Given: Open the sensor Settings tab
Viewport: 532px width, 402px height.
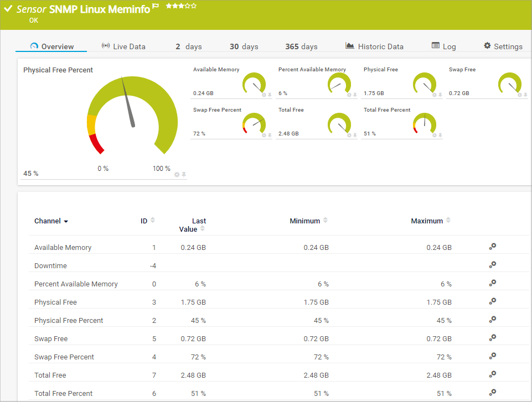Looking at the screenshot, I should point(503,46).
